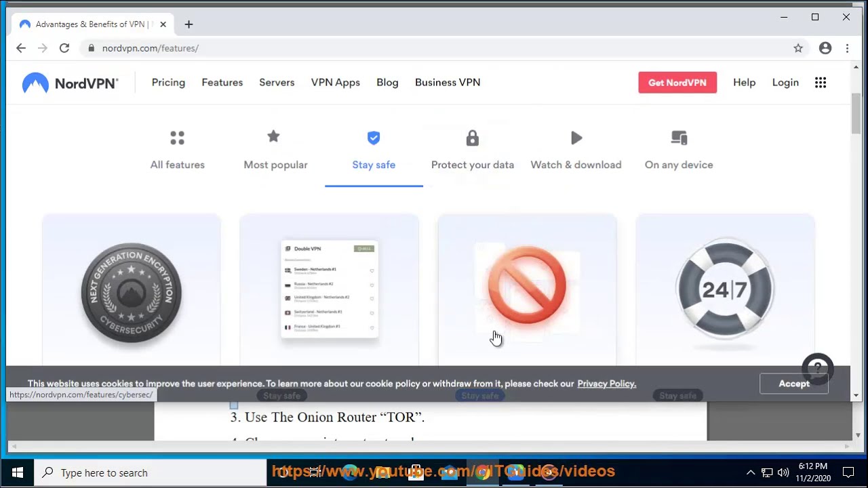Open the Next Generation Encryption CyberSec card
The image size is (868, 488).
coord(132,291)
